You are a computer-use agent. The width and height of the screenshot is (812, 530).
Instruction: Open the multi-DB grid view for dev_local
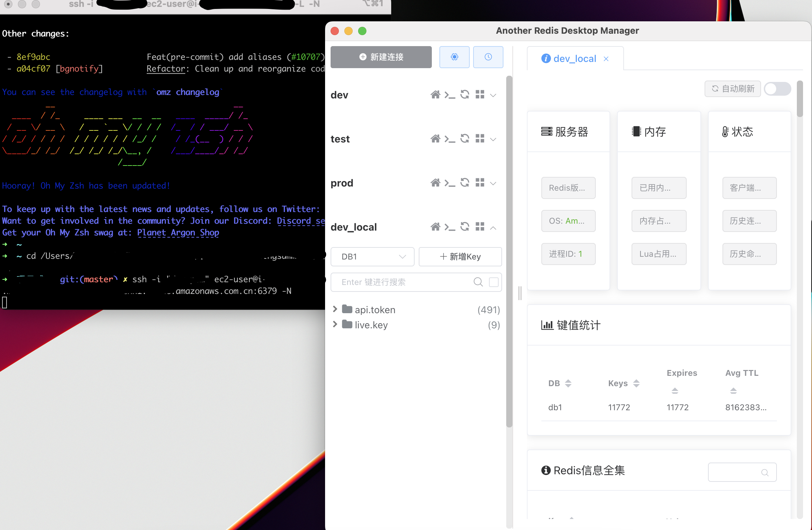point(480,227)
